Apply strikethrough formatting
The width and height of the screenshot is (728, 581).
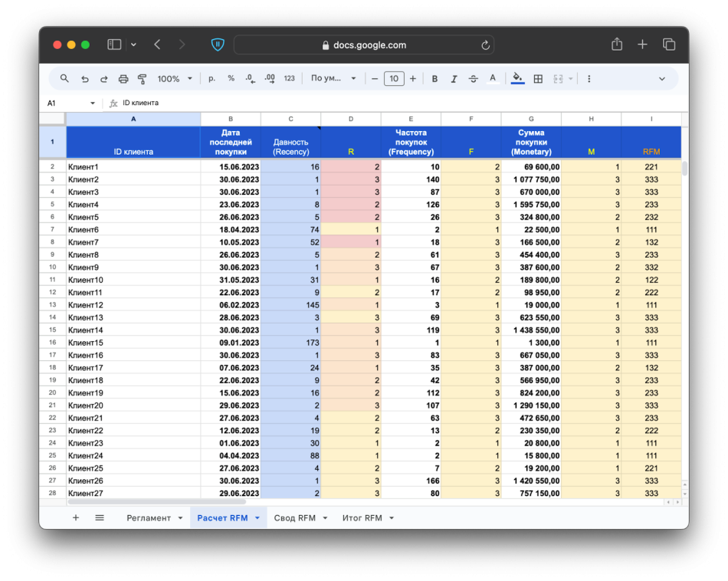pyautogui.click(x=473, y=78)
